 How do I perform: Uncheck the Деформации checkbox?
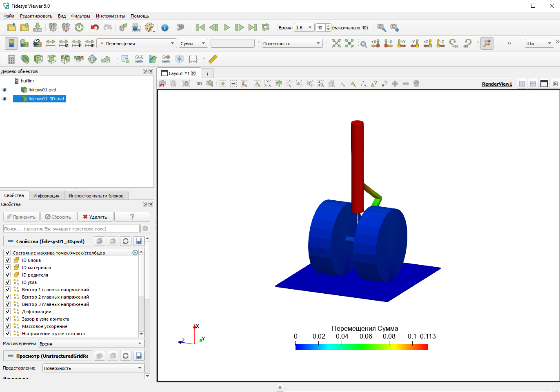[7, 311]
